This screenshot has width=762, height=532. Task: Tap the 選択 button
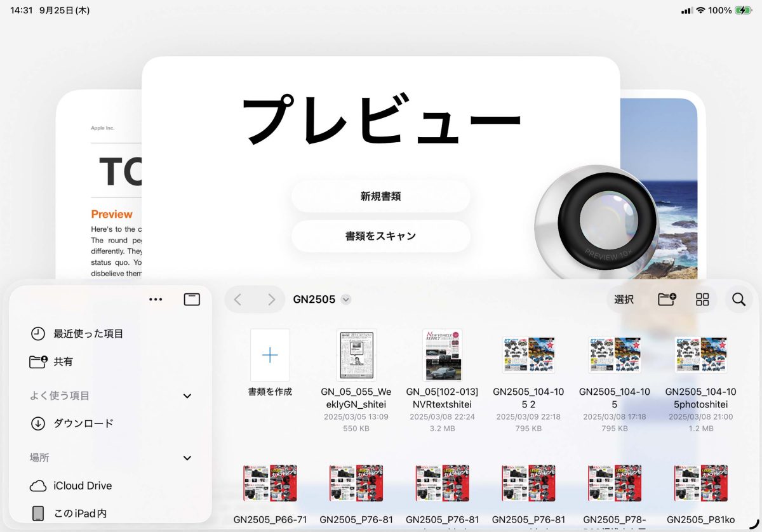click(624, 300)
